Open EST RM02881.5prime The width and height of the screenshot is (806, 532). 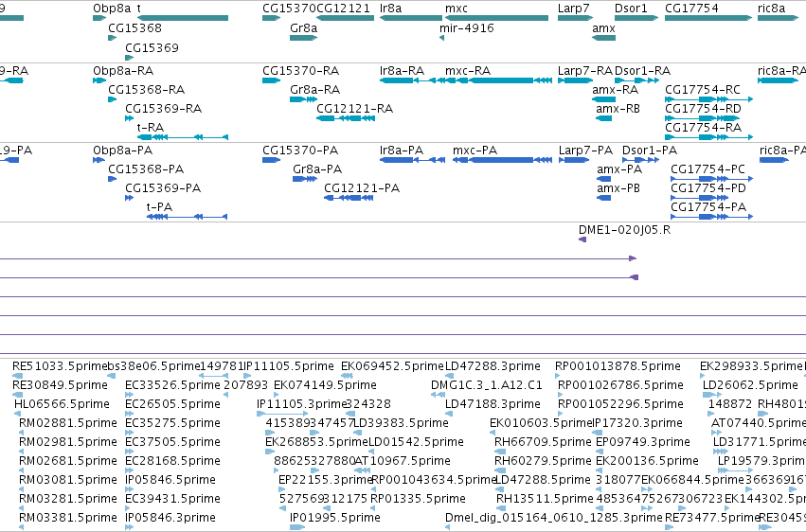tap(68, 423)
